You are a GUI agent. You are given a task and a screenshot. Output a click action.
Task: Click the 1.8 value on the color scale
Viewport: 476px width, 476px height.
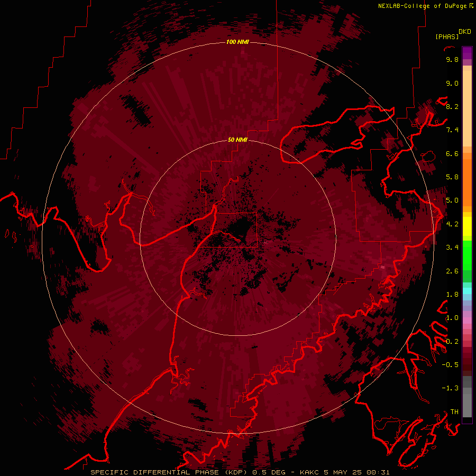coord(452,295)
